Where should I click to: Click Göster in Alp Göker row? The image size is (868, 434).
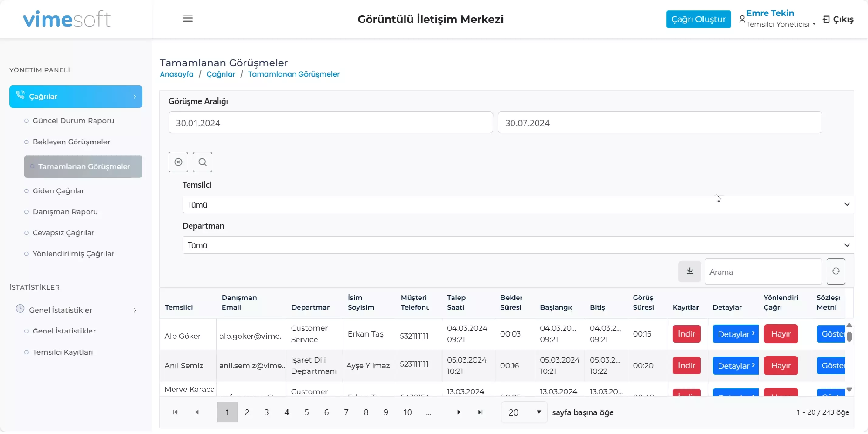[831, 334]
